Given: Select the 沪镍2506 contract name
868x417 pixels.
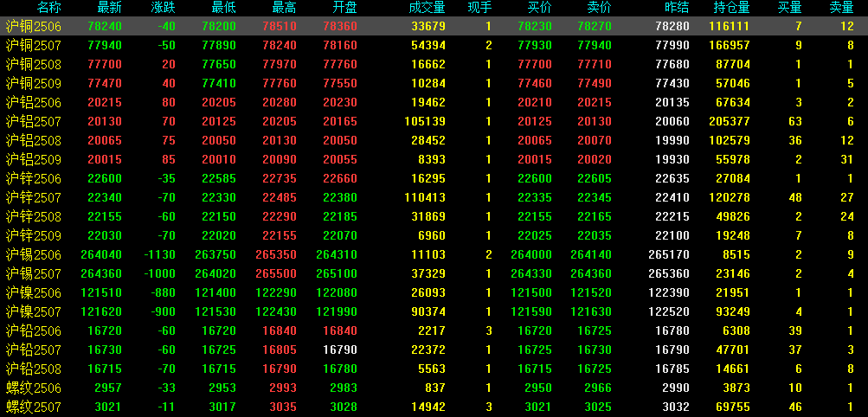Looking at the screenshot, I should click(x=33, y=292).
